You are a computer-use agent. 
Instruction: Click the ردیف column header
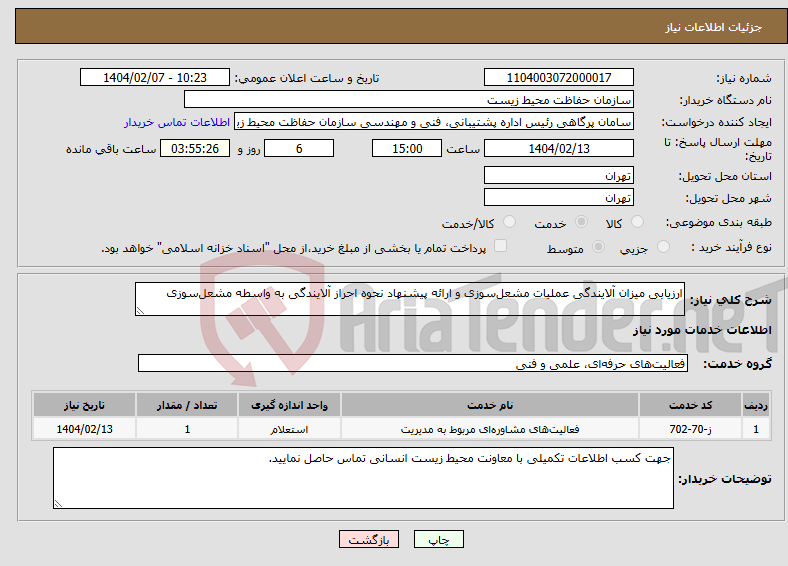tap(756, 405)
